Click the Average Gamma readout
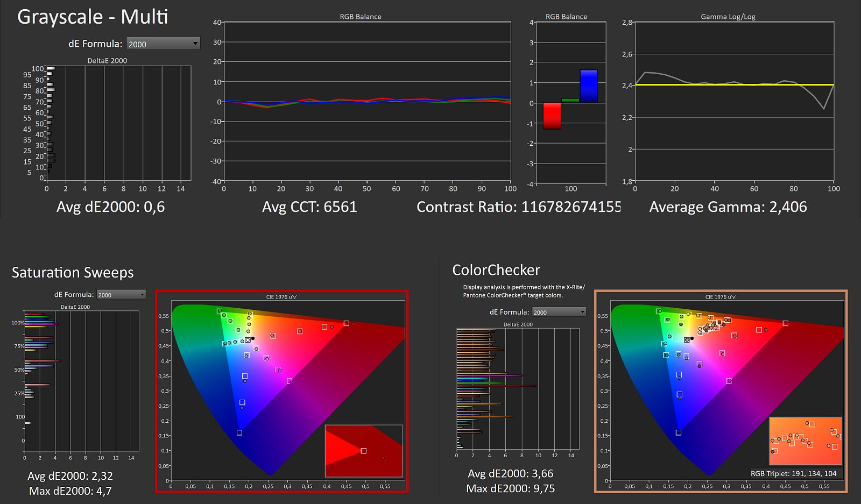This screenshot has width=861, height=504. point(728,207)
